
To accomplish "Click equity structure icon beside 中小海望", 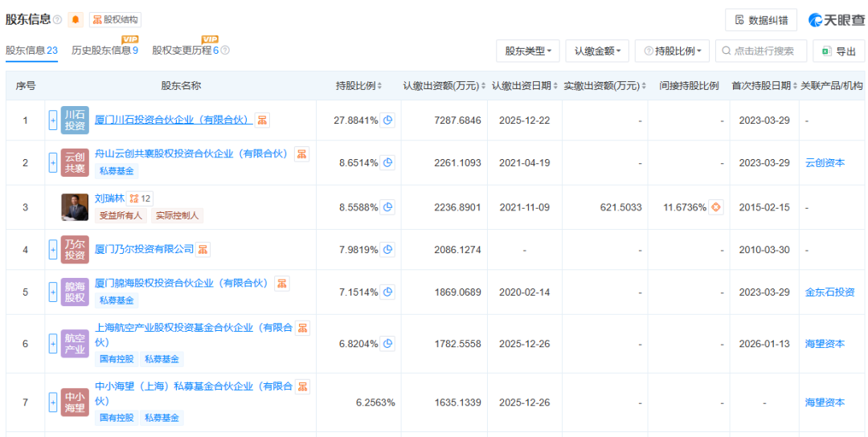I will (303, 386).
